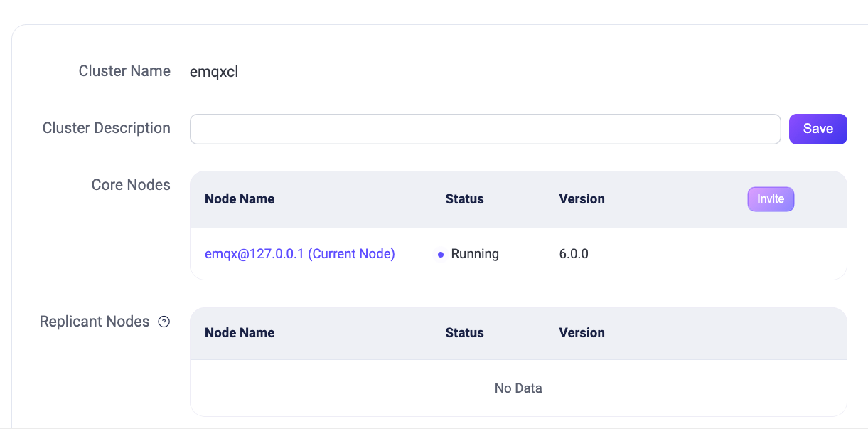868x429 pixels.
Task: Click the Cluster Description input field
Action: (x=486, y=129)
